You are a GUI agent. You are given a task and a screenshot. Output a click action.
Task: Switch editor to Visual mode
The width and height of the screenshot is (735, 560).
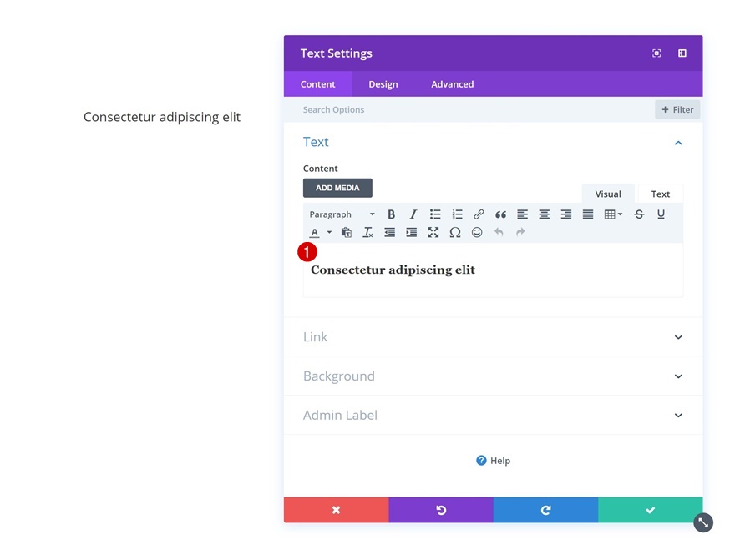click(608, 194)
